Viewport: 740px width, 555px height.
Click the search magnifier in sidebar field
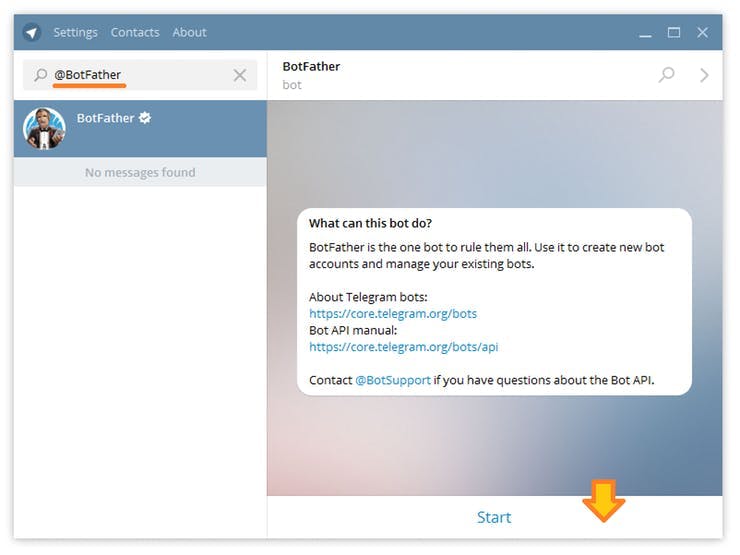click(41, 75)
